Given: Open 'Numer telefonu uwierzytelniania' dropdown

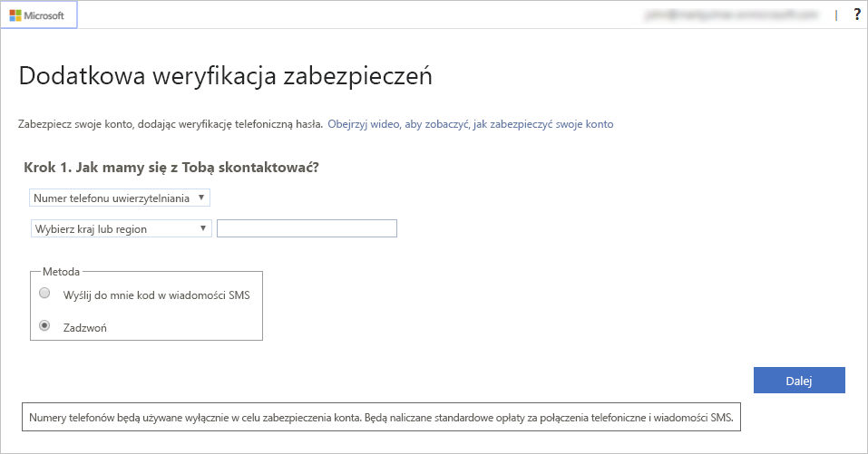Looking at the screenshot, I should tap(120, 198).
